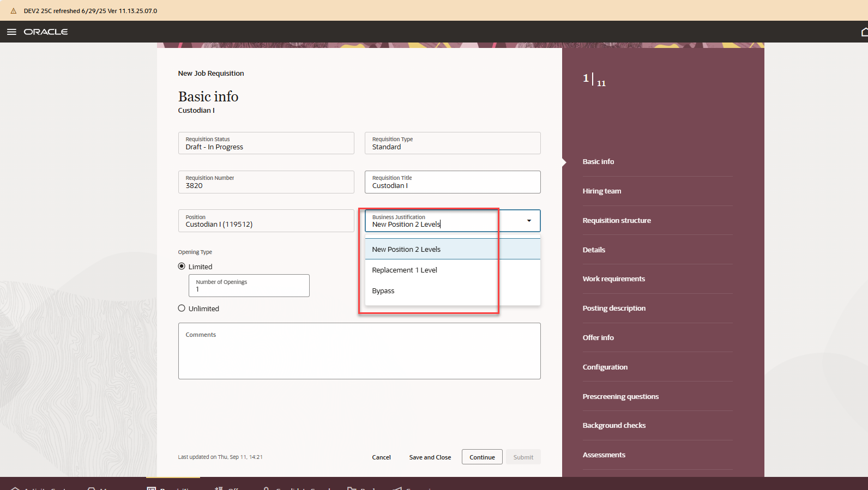Screen dimensions: 868x490
Task: Go to Hiring team section
Action: [x=601, y=191]
